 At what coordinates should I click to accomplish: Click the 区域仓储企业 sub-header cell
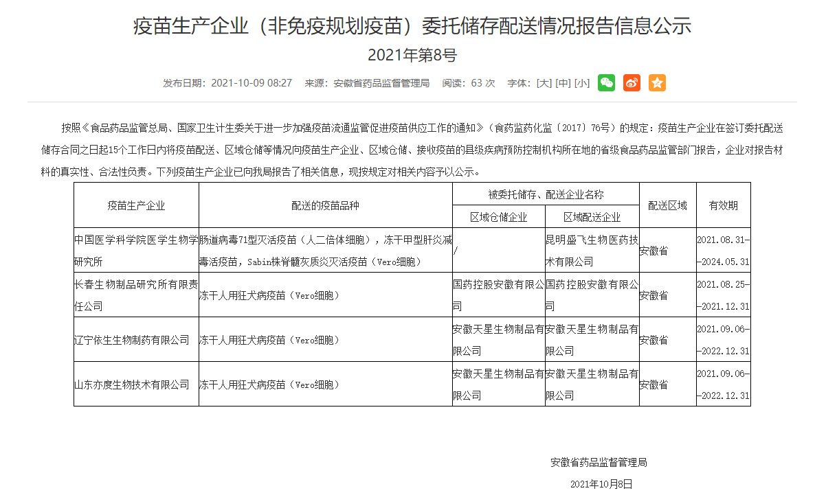[x=498, y=217]
